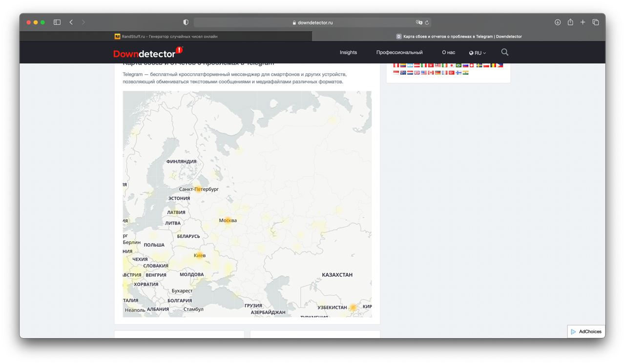Open the Insights menu item
Image resolution: width=625 pixels, height=364 pixels.
pyautogui.click(x=348, y=52)
